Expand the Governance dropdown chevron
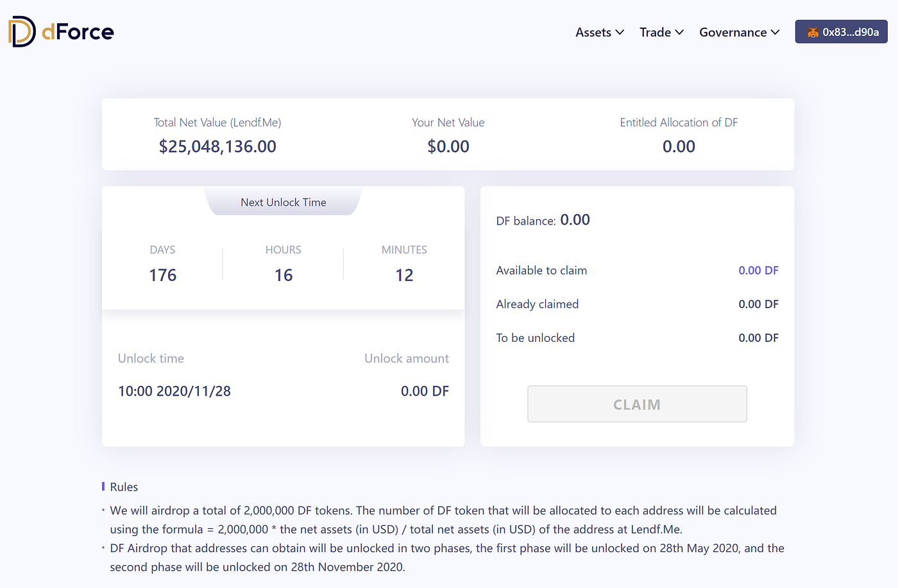 775,32
